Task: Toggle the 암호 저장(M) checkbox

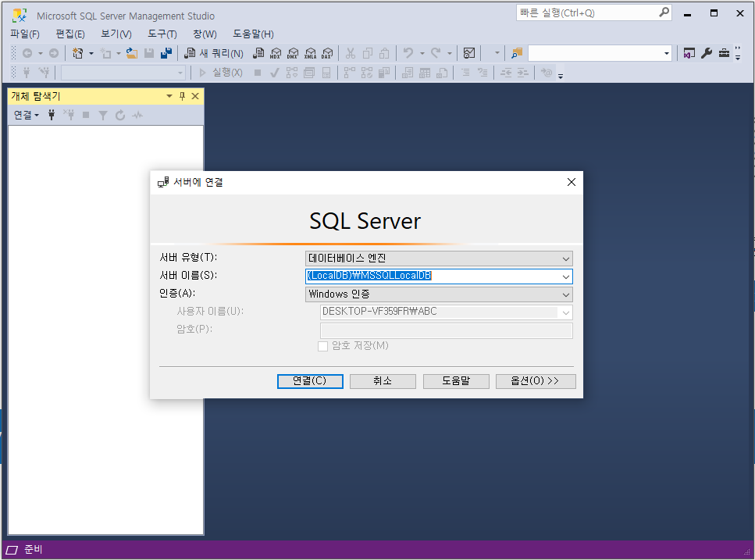Action: (x=322, y=346)
